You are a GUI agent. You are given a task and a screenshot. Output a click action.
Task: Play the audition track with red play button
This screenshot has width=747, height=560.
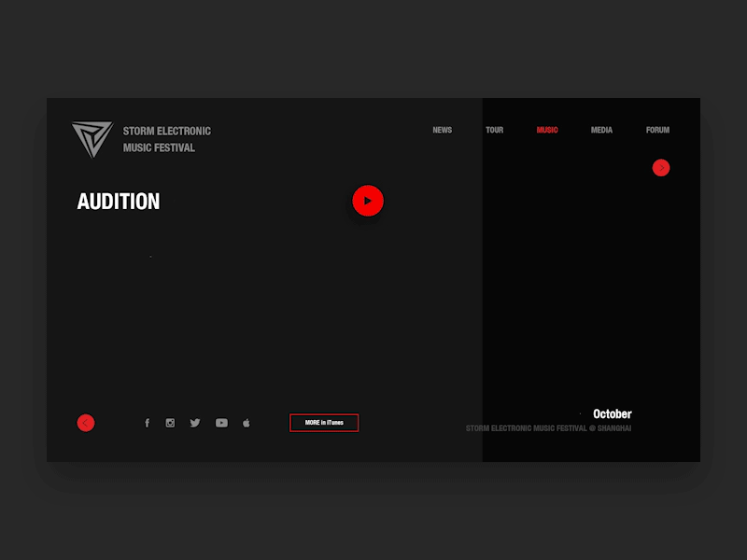click(x=368, y=201)
